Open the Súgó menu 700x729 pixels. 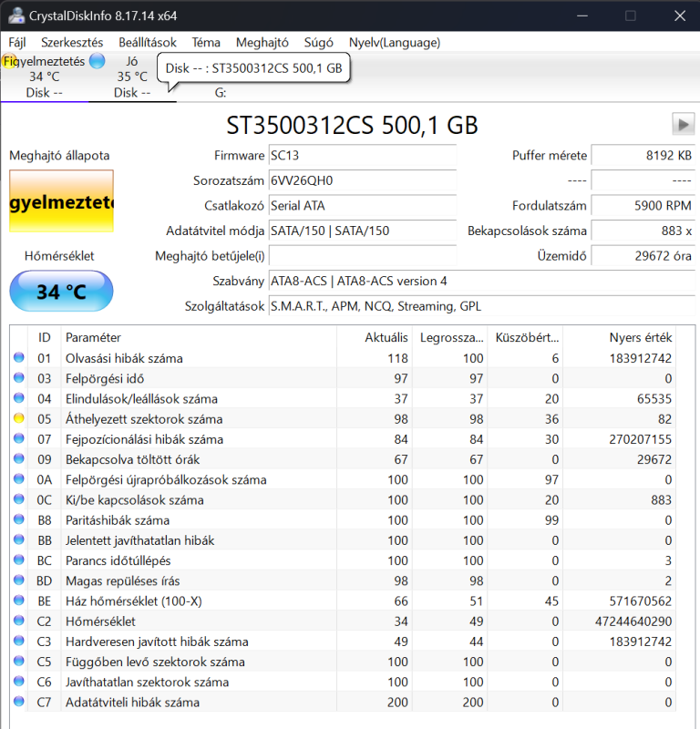tap(319, 42)
